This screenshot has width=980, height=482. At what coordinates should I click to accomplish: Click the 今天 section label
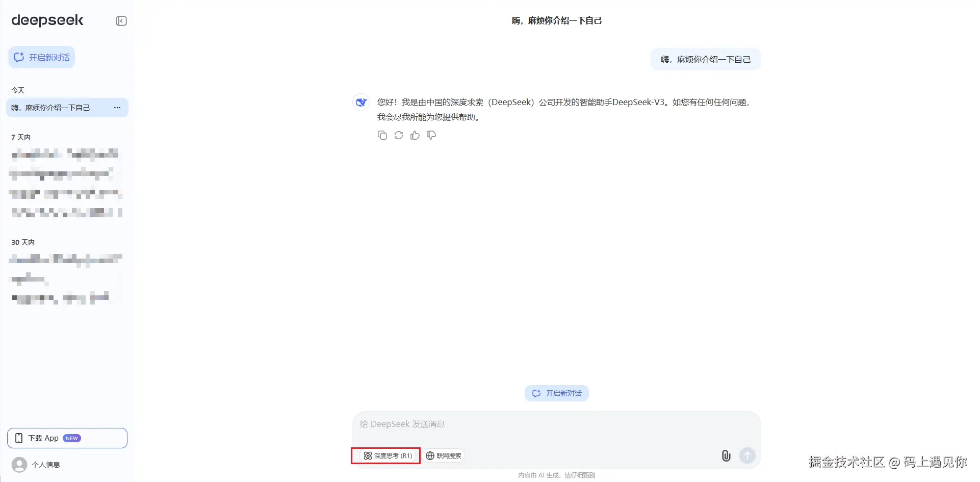pyautogui.click(x=18, y=90)
